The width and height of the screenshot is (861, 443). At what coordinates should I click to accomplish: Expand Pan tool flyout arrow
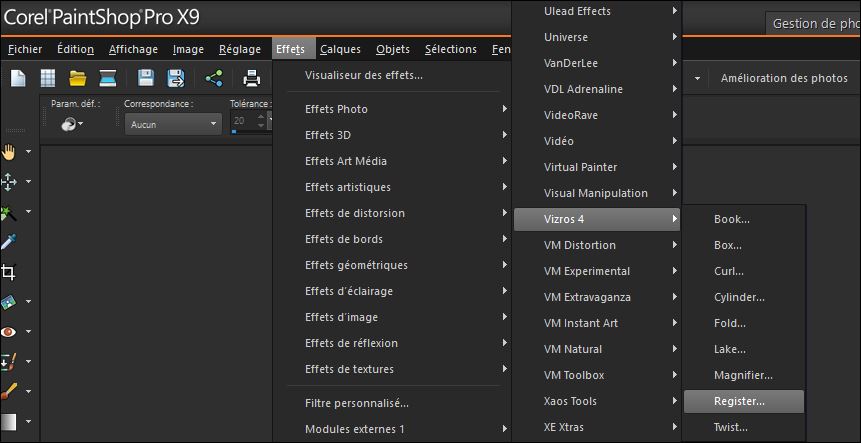(x=29, y=152)
